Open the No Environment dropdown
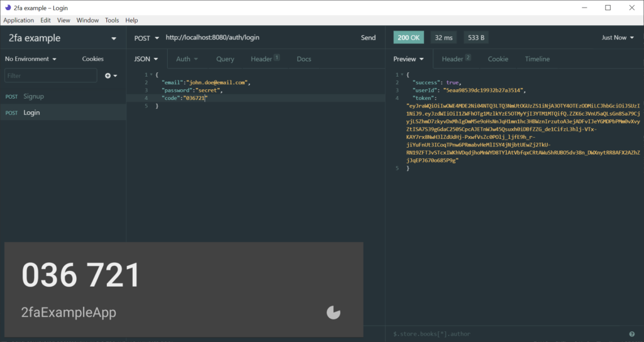 [x=31, y=59]
